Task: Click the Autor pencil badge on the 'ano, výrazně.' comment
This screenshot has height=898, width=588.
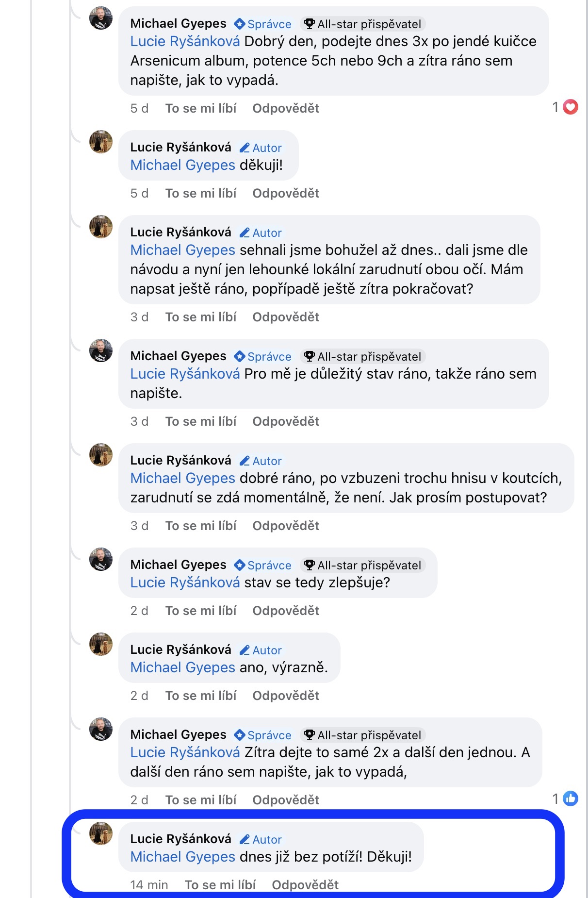Action: click(261, 650)
